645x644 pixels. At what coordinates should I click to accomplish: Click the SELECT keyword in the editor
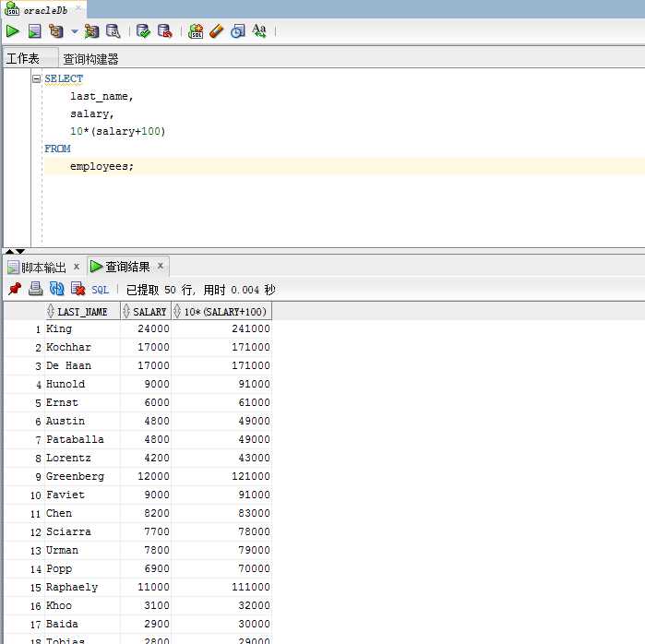64,78
